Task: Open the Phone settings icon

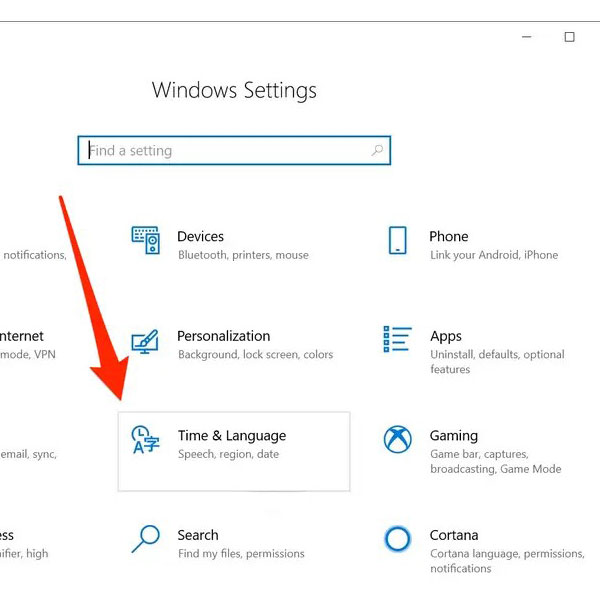Action: pyautogui.click(x=398, y=240)
